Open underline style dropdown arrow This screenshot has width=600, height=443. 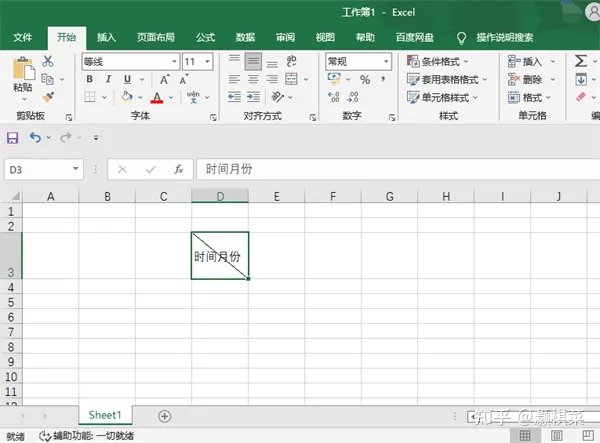coord(142,80)
